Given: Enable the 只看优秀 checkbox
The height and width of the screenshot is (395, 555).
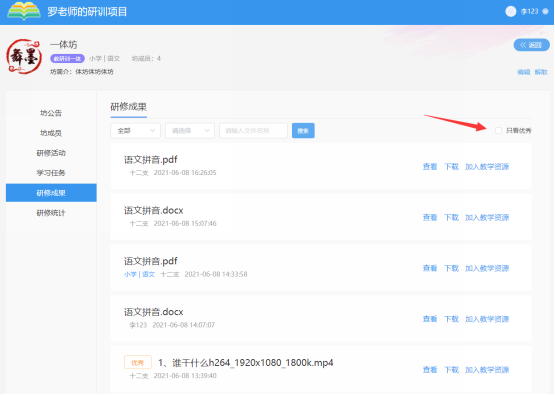Looking at the screenshot, I should 498,131.
